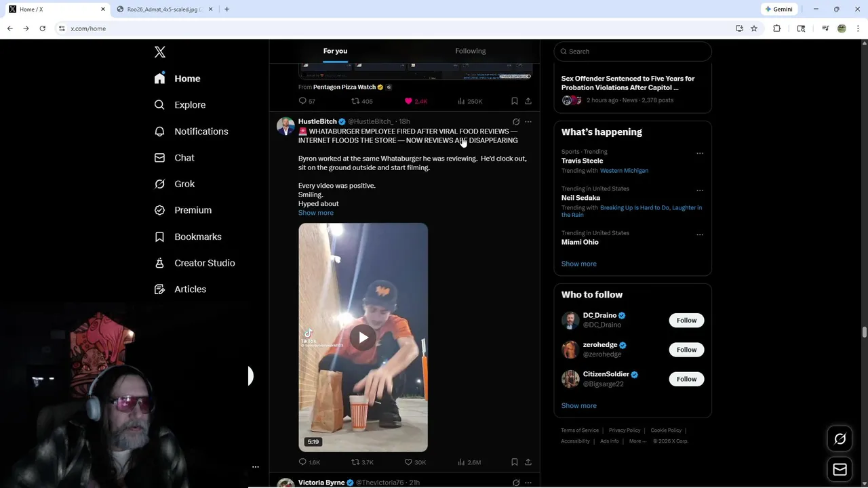The width and height of the screenshot is (868, 488).
Task: Open Sex Offender Sentenced news story
Action: 628,83
